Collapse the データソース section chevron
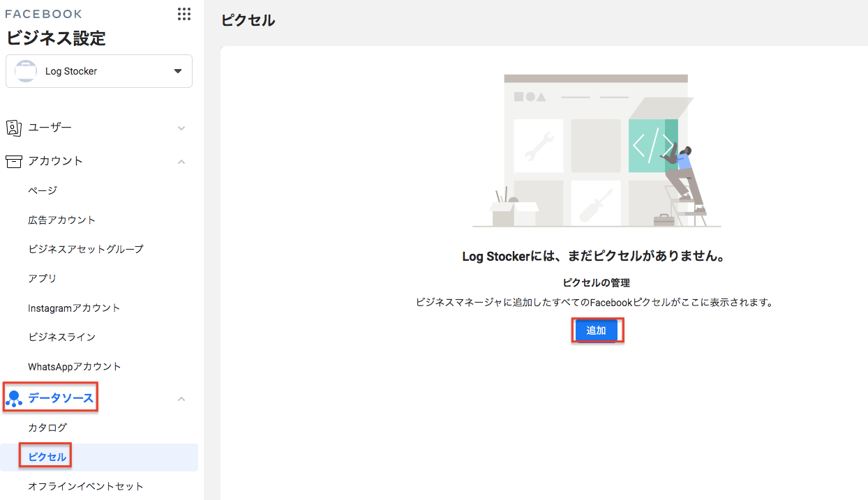The height and width of the screenshot is (500, 868). coord(181,399)
